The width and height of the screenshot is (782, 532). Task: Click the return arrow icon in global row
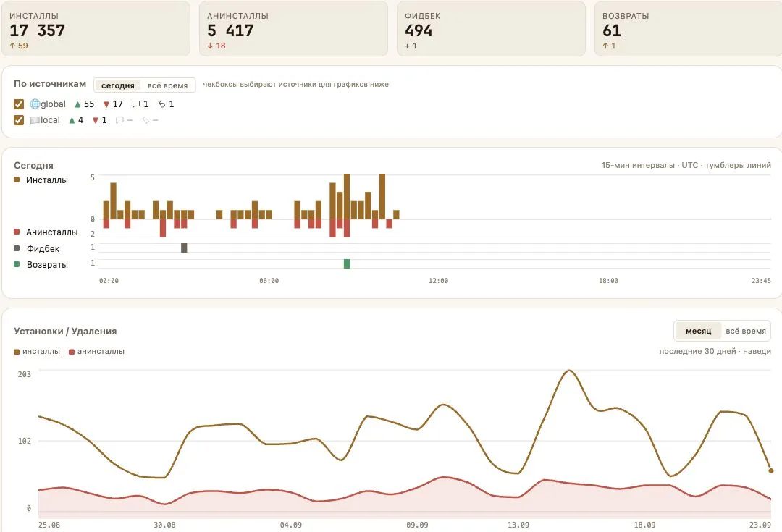[161, 104]
